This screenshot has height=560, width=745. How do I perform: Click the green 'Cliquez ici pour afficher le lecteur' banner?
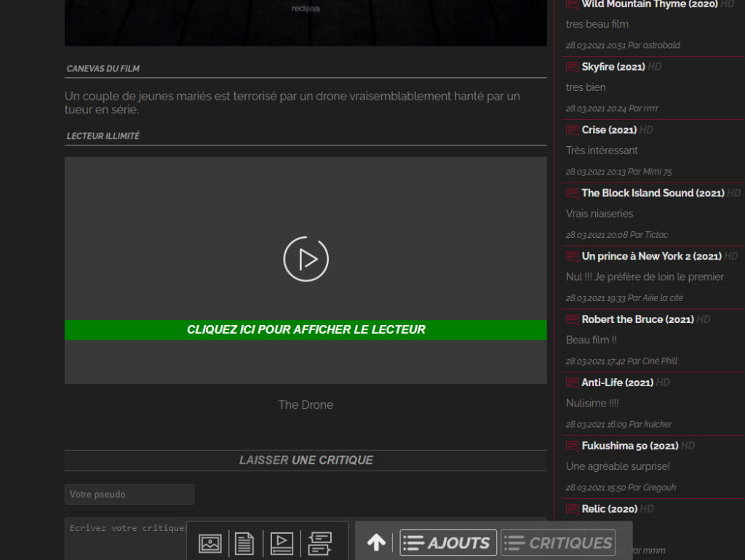coord(306,329)
